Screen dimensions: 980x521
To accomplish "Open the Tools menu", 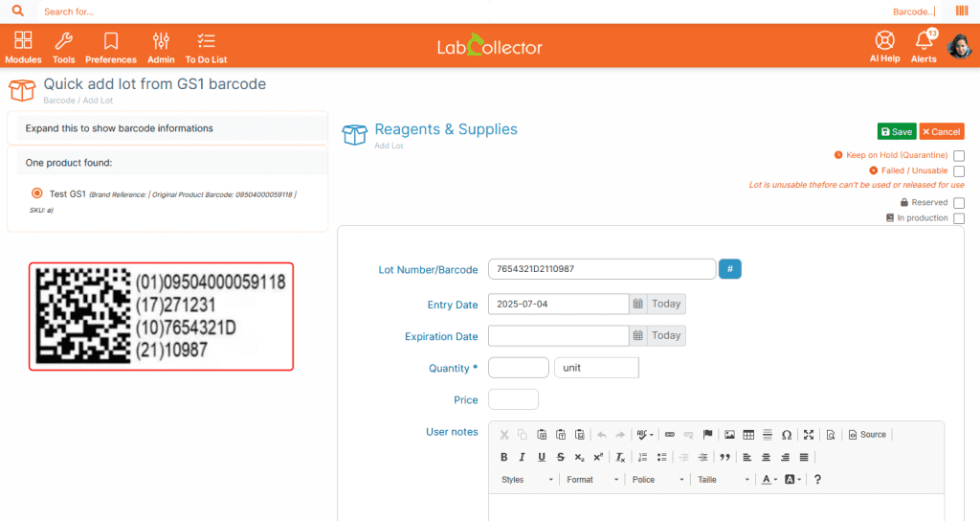I will pyautogui.click(x=63, y=48).
